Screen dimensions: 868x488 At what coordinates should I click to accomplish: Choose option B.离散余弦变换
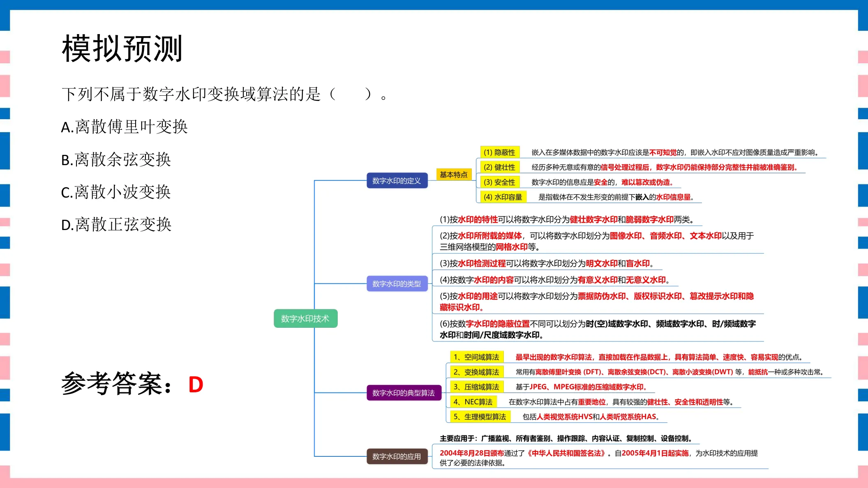point(116,159)
